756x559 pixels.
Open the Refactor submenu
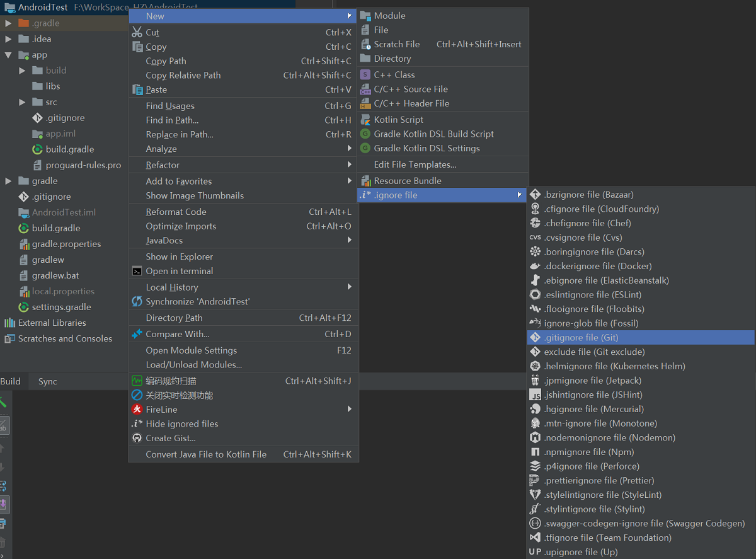(243, 165)
